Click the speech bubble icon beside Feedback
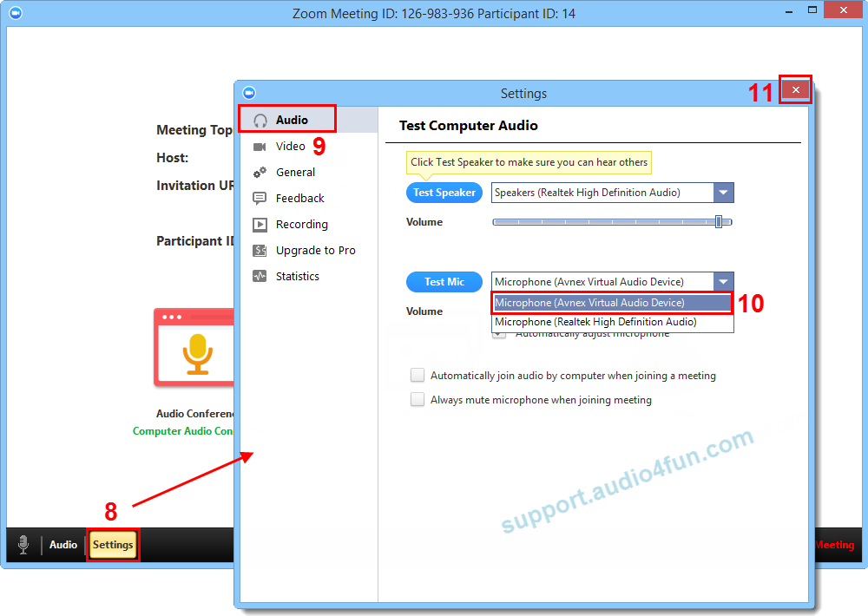 click(260, 198)
